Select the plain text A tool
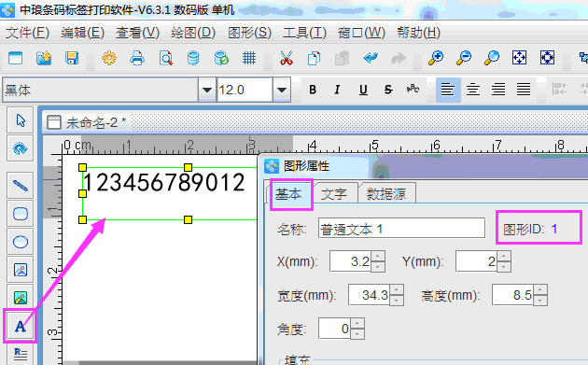 tap(21, 326)
